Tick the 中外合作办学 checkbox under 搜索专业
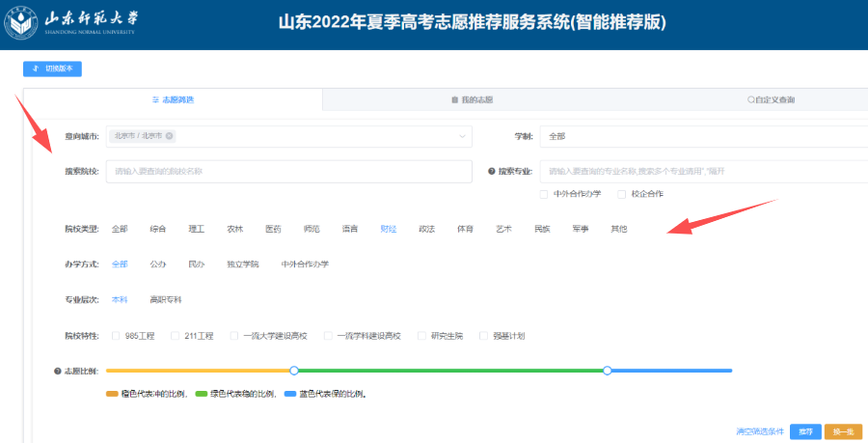The height and width of the screenshot is (443, 868). tap(544, 194)
